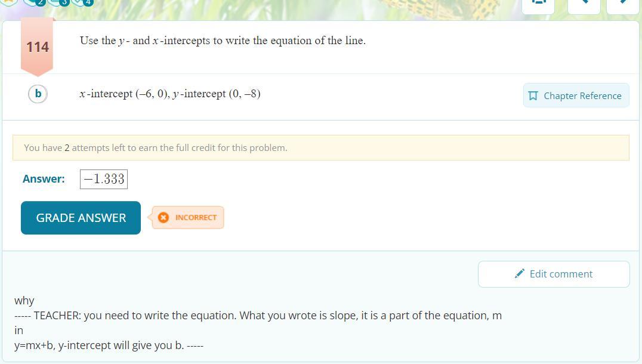Go to the previous problem arrow
Image resolution: width=642 pixels, height=364 pixels.
coord(583,2)
